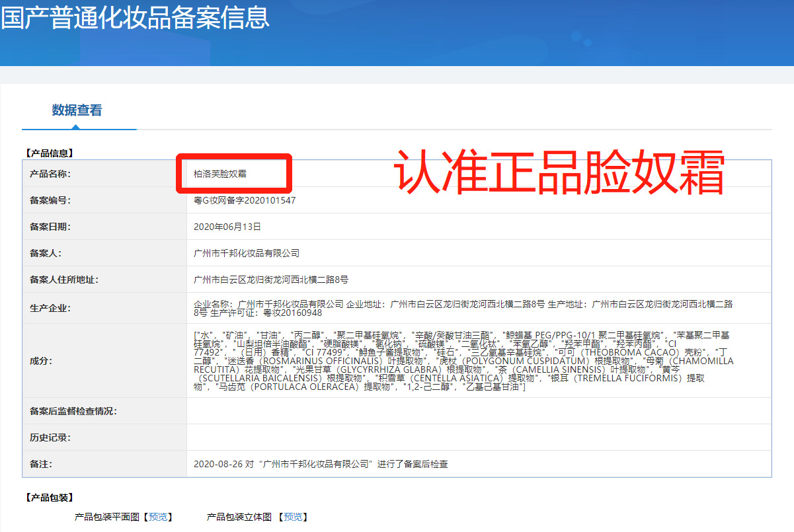Screen dimensions: 794x532
Task: Click the 生产企业 row label
Action: 50,308
